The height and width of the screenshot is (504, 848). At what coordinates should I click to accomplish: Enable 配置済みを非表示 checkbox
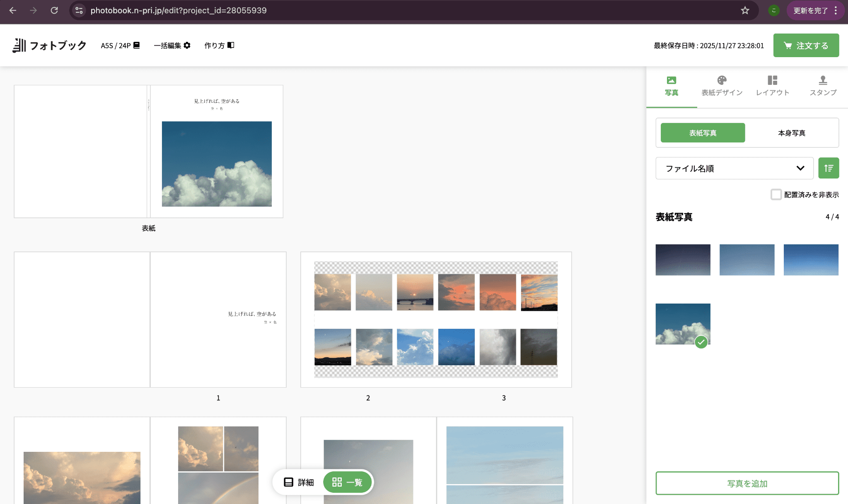[x=776, y=194]
